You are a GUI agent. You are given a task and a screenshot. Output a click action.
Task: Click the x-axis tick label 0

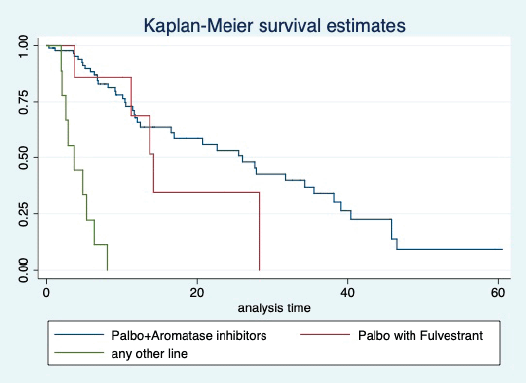coord(46,293)
